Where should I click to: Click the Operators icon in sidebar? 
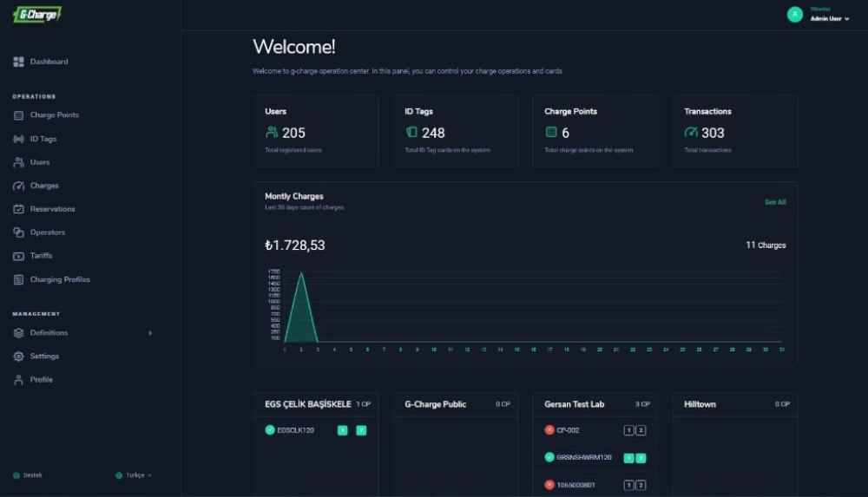[19, 232]
